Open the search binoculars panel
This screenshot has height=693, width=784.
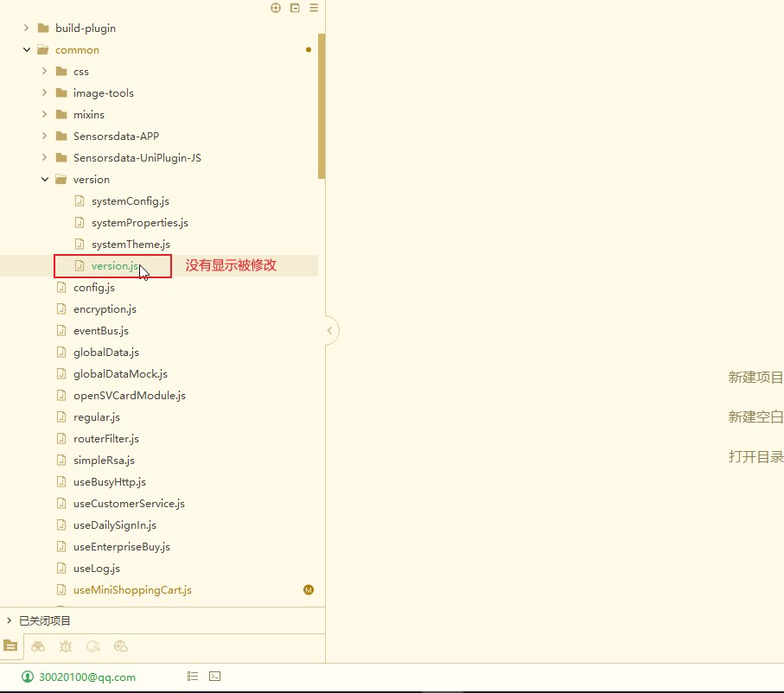tap(38, 645)
